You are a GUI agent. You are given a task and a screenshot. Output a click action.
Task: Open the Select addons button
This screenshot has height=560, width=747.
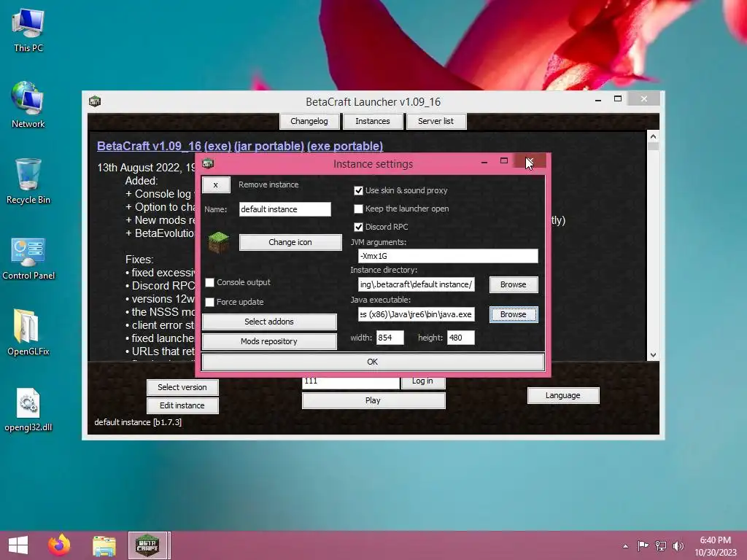pos(269,322)
